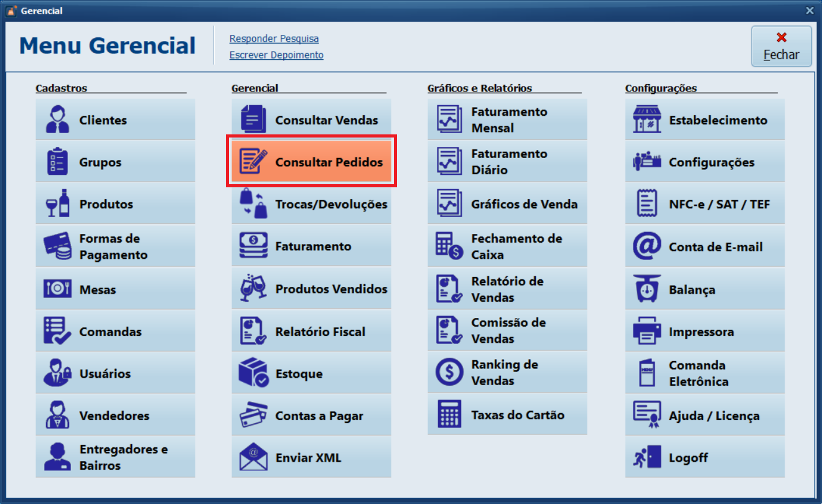Open the Responder Pesquisa link

[274, 39]
